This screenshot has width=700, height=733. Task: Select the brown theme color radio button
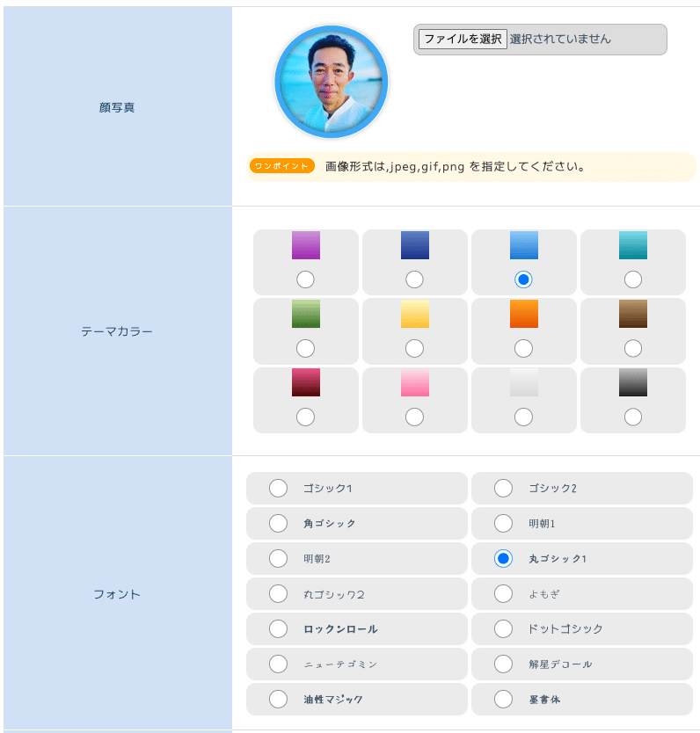(632, 348)
